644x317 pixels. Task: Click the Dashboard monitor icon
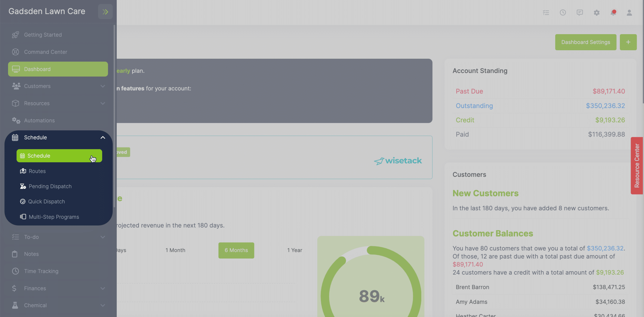pyautogui.click(x=16, y=69)
